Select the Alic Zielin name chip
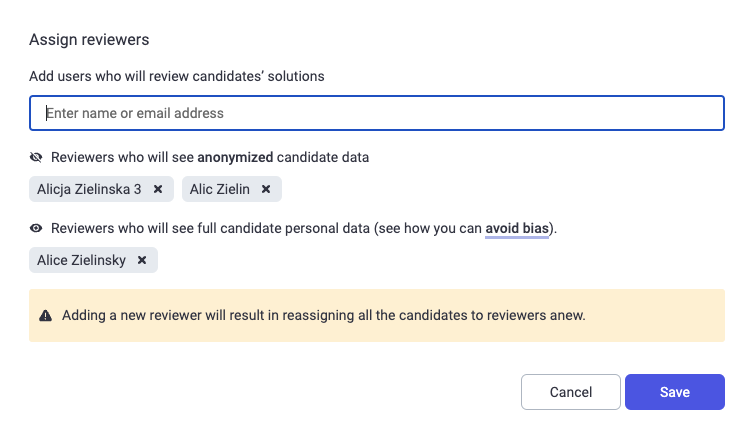Viewport: 753px width, 437px height. [x=219, y=189]
